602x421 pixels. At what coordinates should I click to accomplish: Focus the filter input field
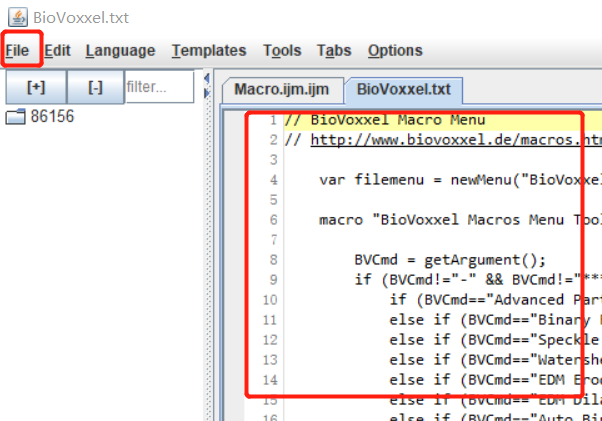[159, 87]
